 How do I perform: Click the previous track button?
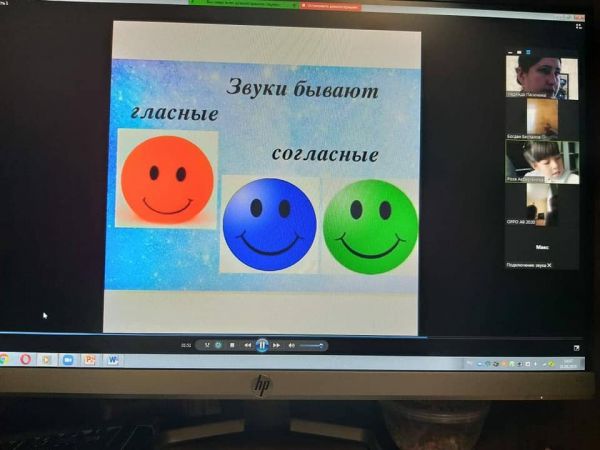click(x=247, y=345)
